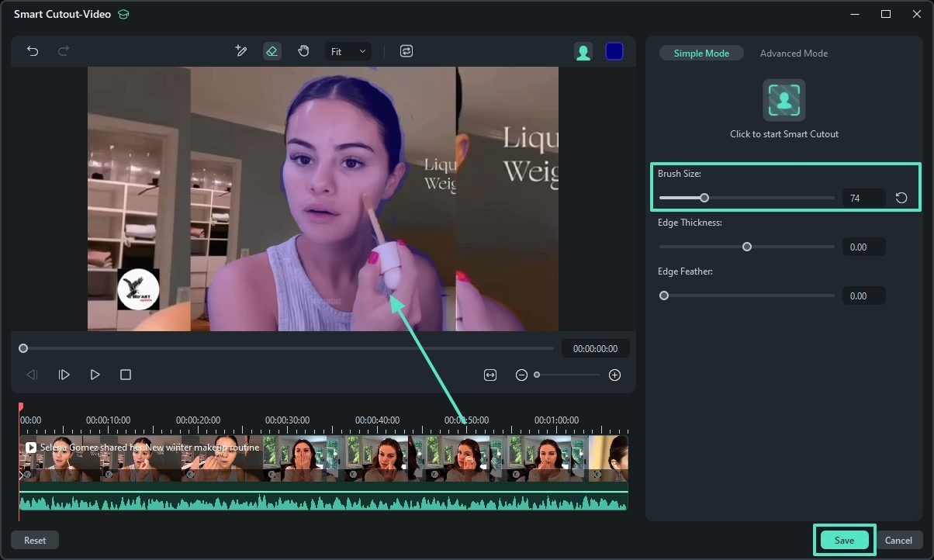Select the smart brush tool
This screenshot has height=560, width=934.
[241, 51]
